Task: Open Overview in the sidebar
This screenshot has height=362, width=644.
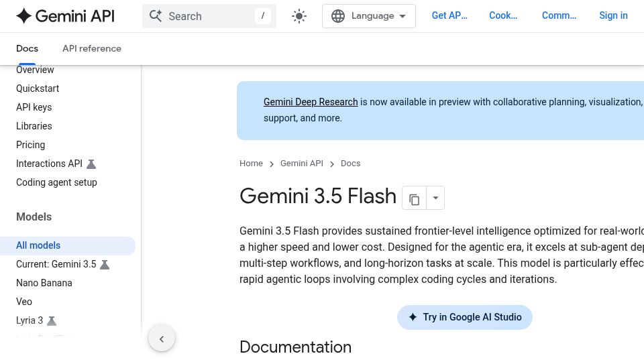Action: 35,70
